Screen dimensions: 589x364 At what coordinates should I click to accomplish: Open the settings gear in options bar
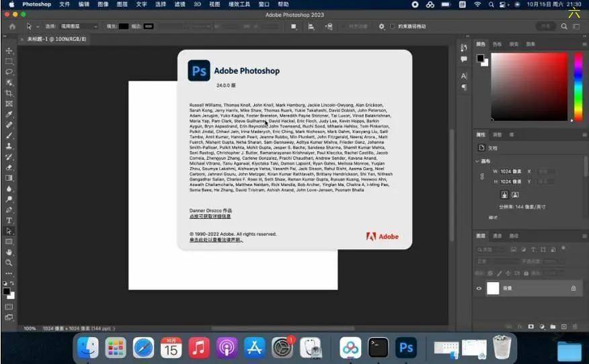(381, 26)
